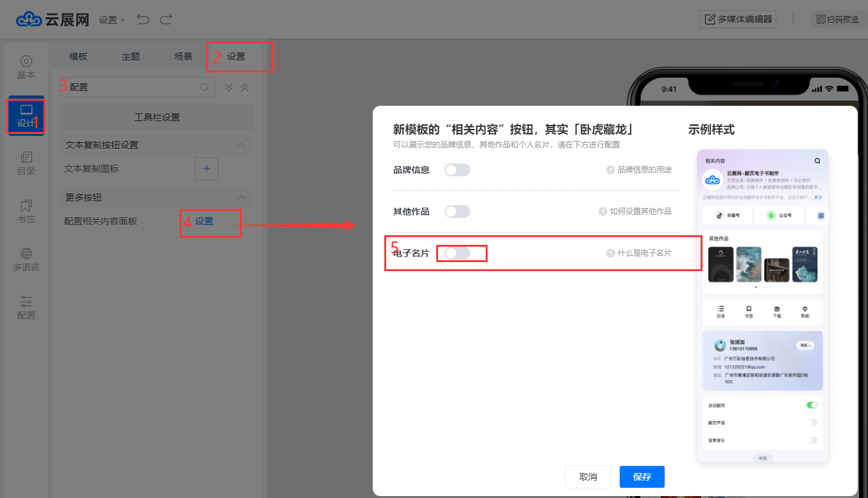The image size is (868, 498).
Task: Open the 书签 sidebar section
Action: [26, 212]
